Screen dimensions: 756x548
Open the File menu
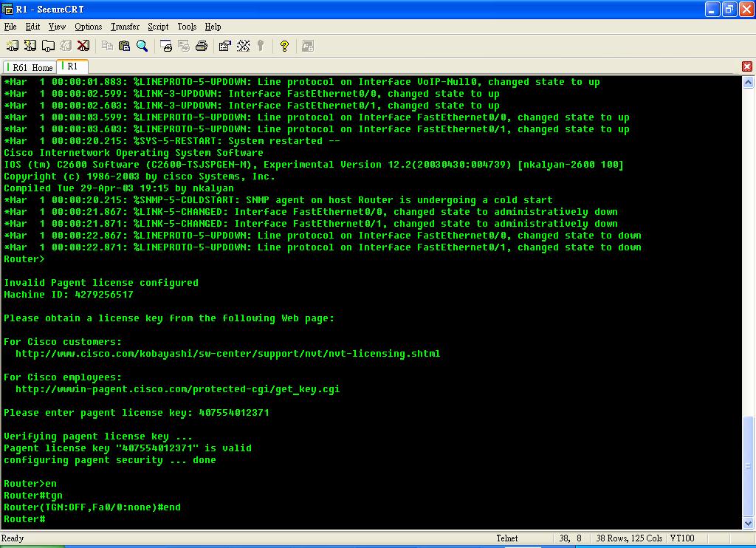[10, 27]
